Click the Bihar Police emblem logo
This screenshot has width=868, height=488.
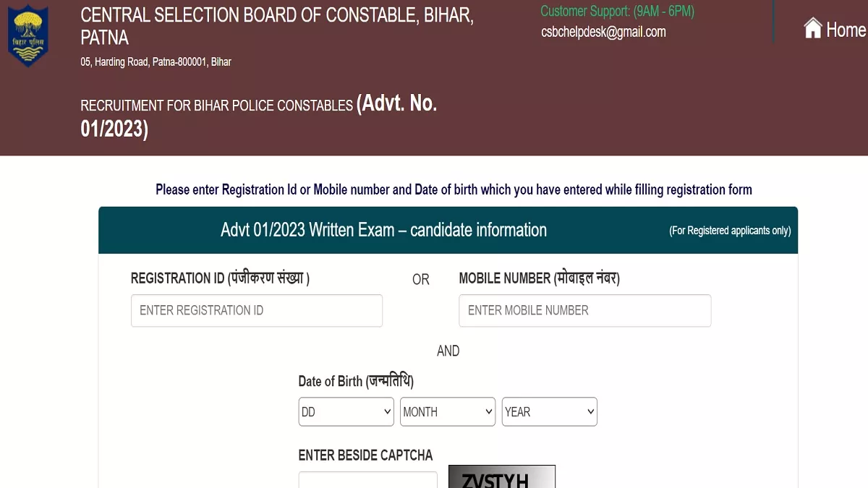tap(27, 36)
